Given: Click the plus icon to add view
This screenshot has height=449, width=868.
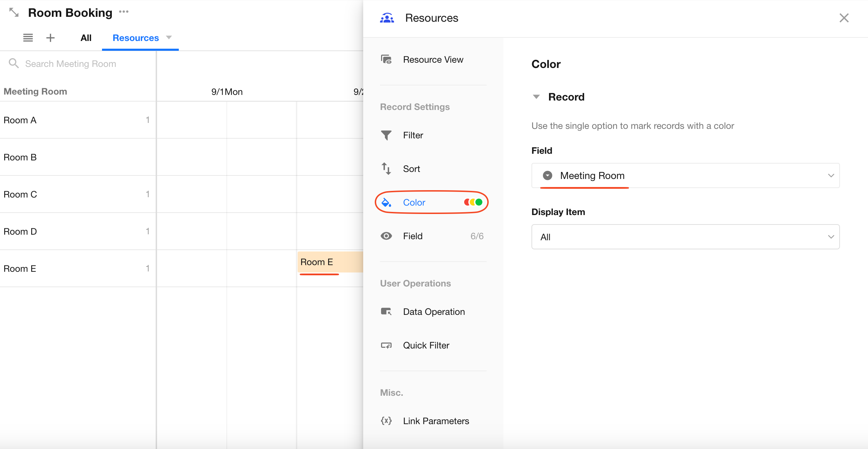Looking at the screenshot, I should click(50, 38).
